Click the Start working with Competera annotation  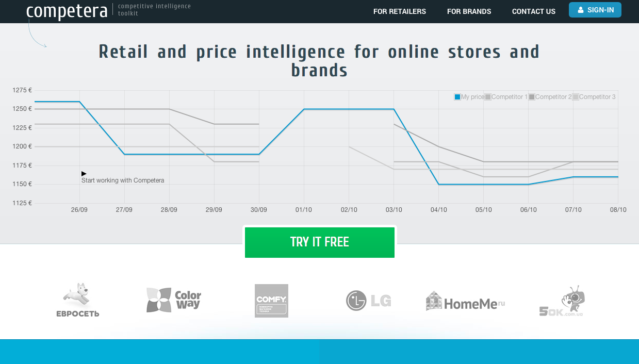point(123,180)
